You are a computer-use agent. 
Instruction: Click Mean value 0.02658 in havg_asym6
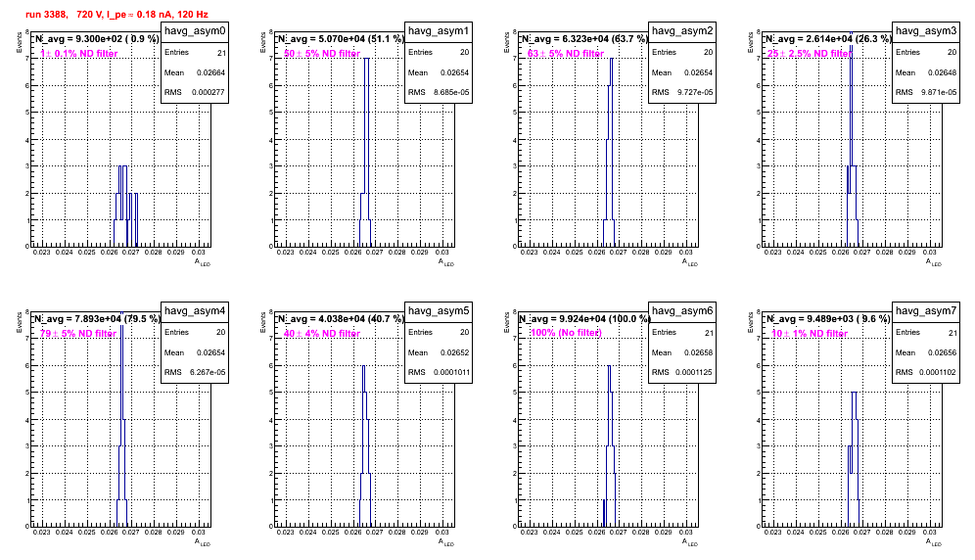point(699,352)
